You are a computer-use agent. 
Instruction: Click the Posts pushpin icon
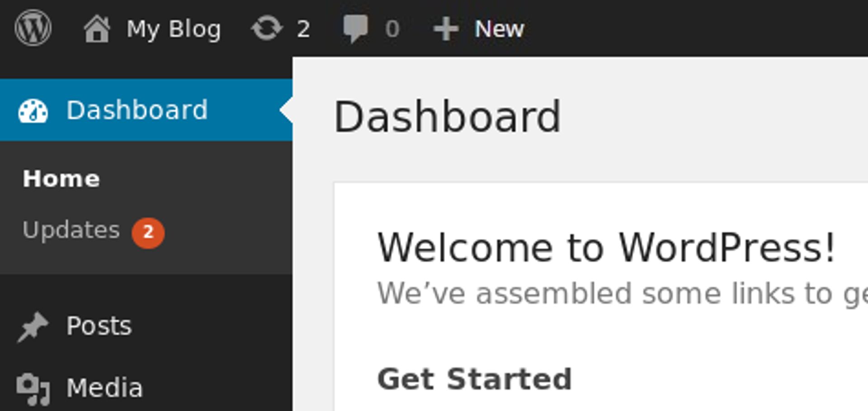pyautogui.click(x=33, y=326)
